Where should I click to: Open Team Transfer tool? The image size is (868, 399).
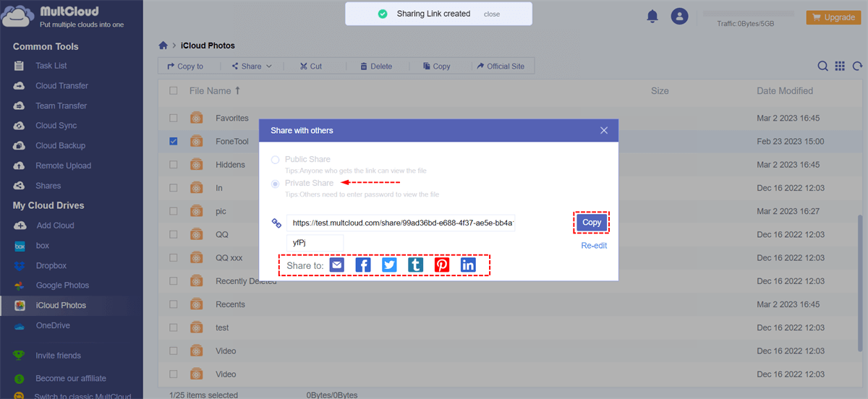(x=61, y=106)
